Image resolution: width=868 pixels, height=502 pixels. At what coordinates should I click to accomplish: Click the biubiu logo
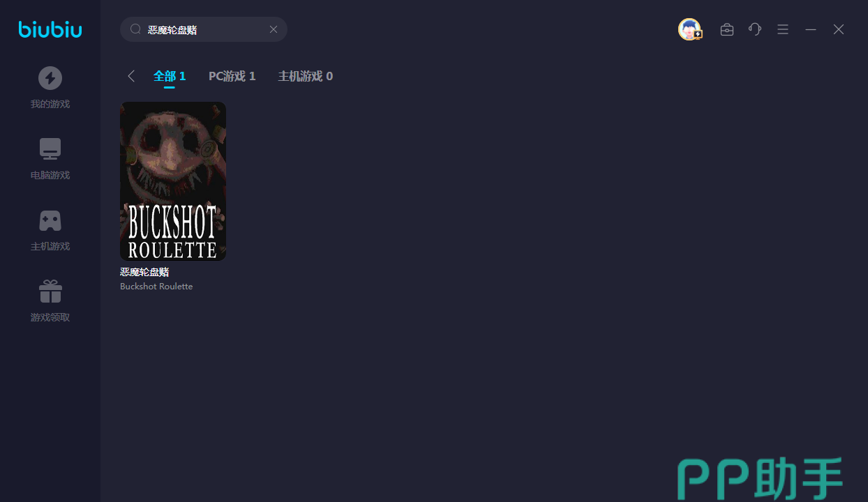[50, 29]
